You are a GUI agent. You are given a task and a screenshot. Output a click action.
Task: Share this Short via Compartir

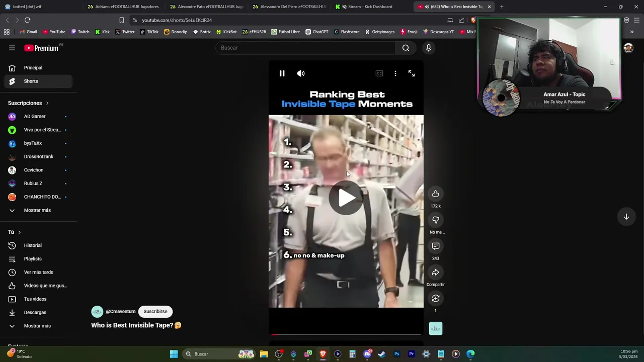point(436,272)
